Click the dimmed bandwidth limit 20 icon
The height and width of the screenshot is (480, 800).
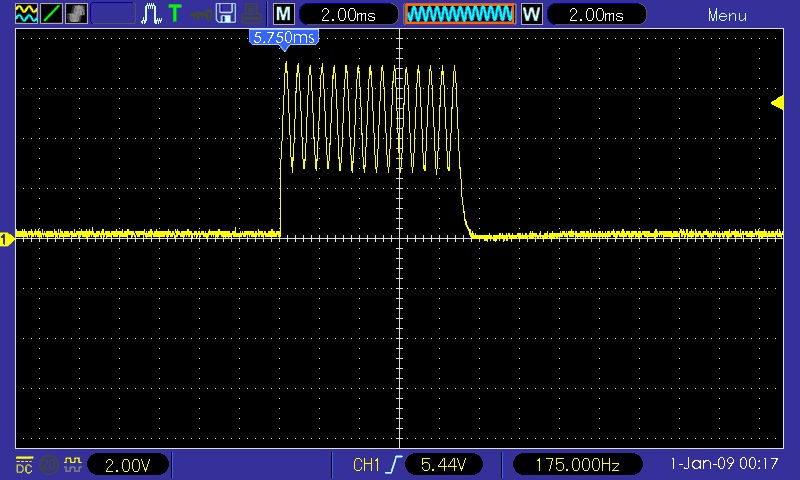tap(49, 464)
